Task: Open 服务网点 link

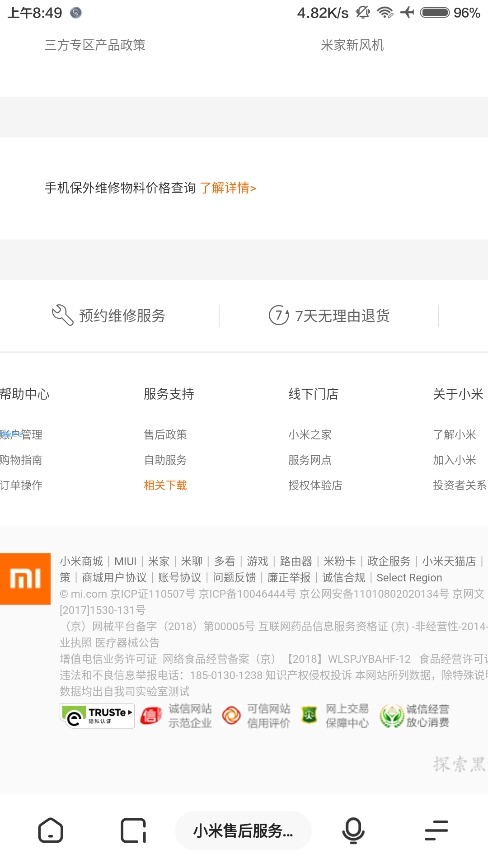Action: [310, 460]
